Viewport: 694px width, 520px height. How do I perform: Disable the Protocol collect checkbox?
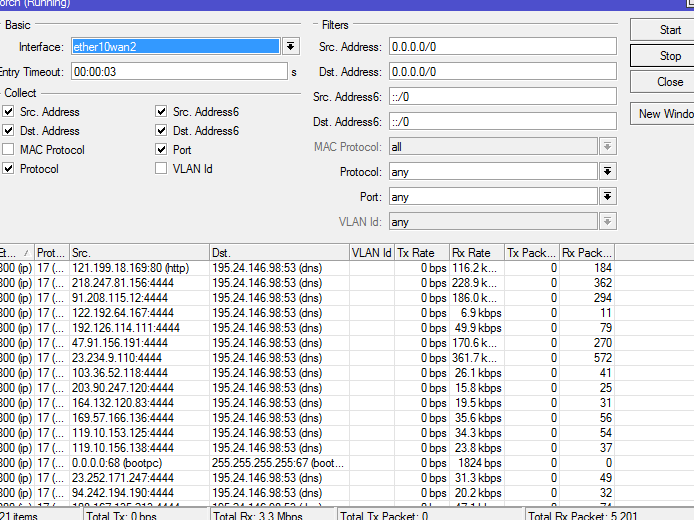(9, 169)
